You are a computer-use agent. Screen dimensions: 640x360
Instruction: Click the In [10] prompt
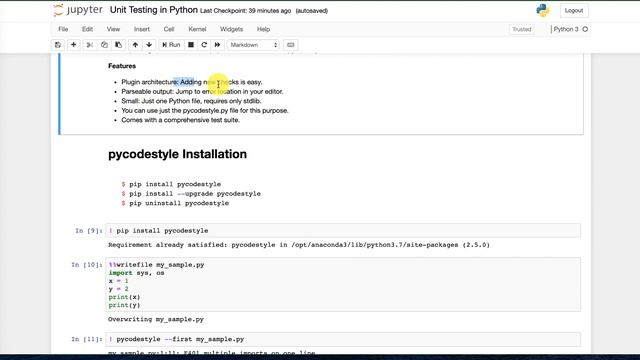click(87, 265)
